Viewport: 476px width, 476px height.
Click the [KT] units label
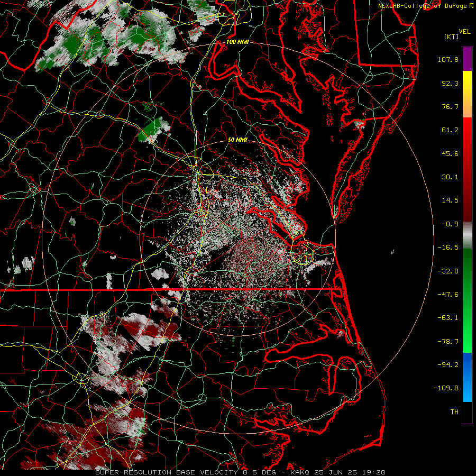click(x=452, y=36)
